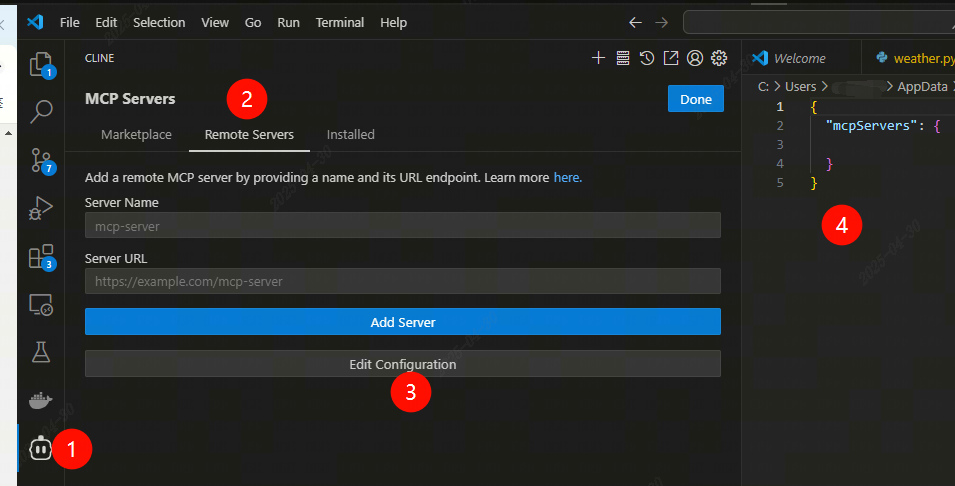Go back with the left arrow
Image resolution: width=955 pixels, height=486 pixels.
[635, 23]
